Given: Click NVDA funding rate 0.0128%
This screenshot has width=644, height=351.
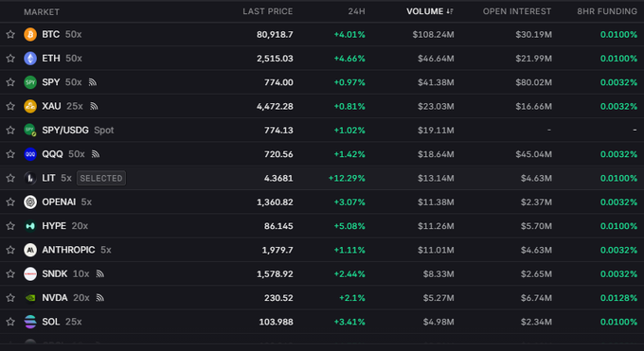Looking at the screenshot, I should [618, 298].
